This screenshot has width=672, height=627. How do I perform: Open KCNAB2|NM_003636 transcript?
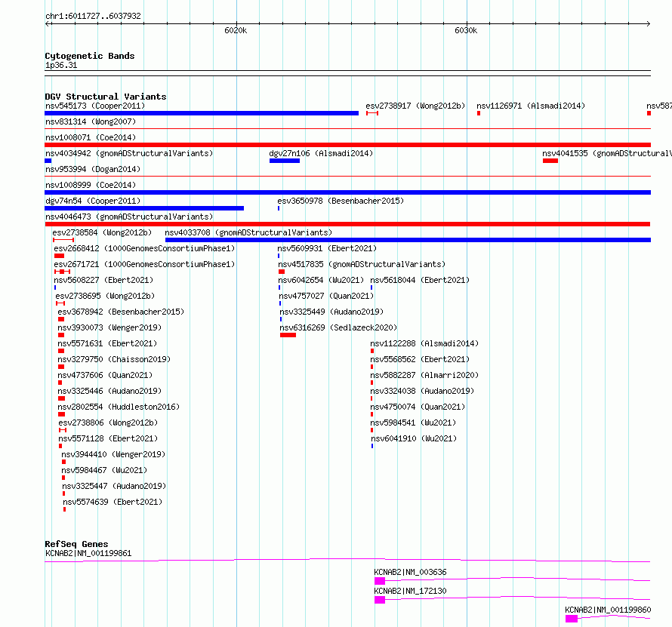(410, 572)
